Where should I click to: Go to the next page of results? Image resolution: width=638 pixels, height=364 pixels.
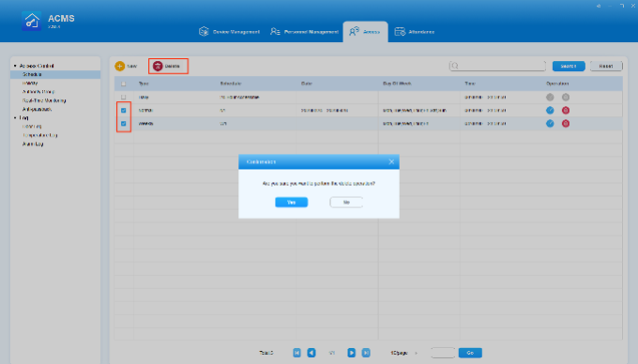tap(352, 353)
